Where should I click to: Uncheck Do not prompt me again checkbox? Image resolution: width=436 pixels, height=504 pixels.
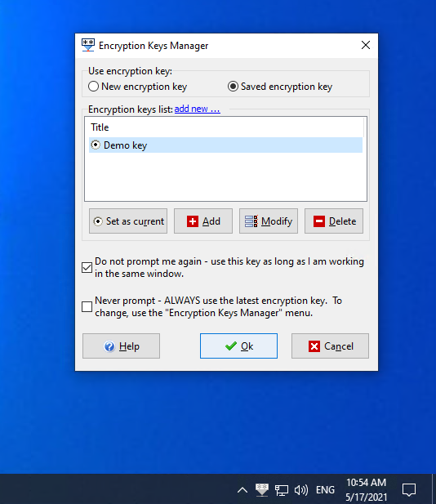pyautogui.click(x=87, y=267)
